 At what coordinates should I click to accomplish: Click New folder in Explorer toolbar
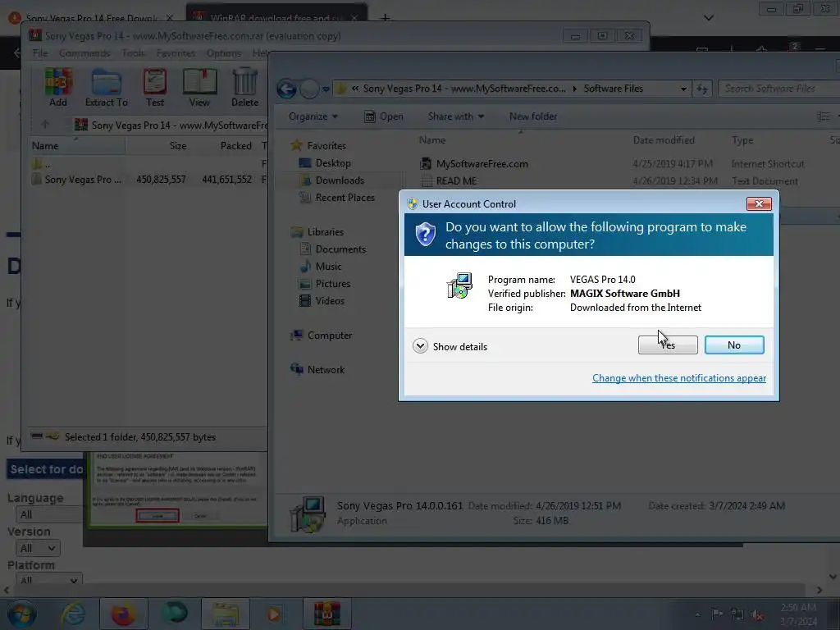(x=532, y=116)
